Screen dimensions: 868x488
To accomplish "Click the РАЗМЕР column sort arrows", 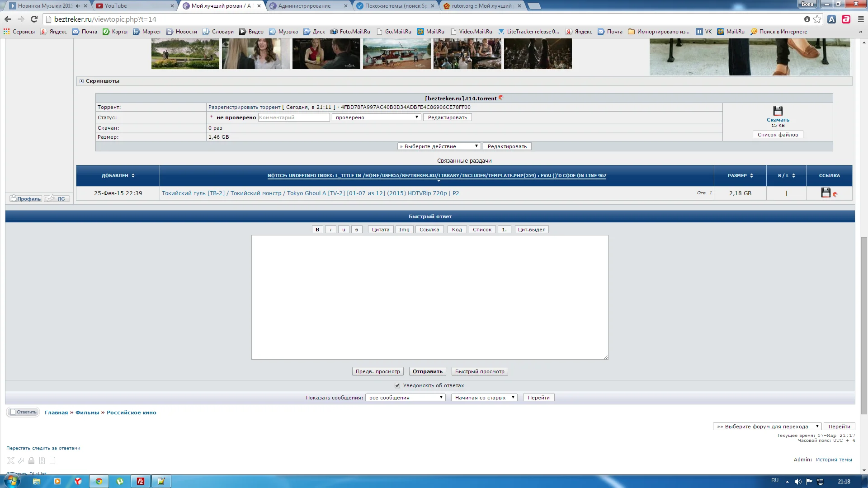I will (x=751, y=175).
